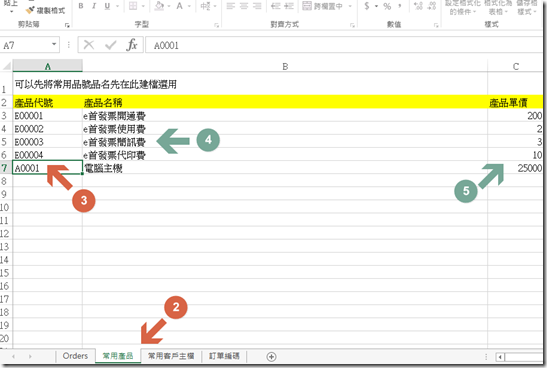Increase indent
Image resolution: width=547 pixels, height=368 pixels.
coord(289,6)
